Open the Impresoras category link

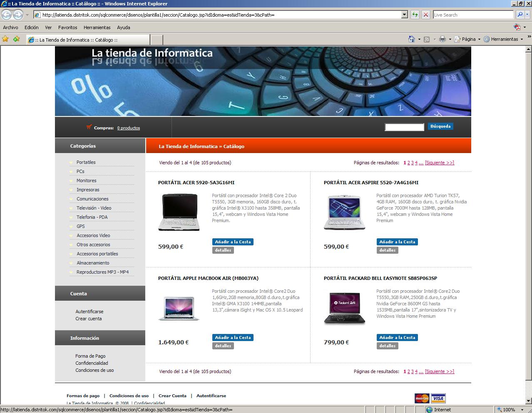88,190
